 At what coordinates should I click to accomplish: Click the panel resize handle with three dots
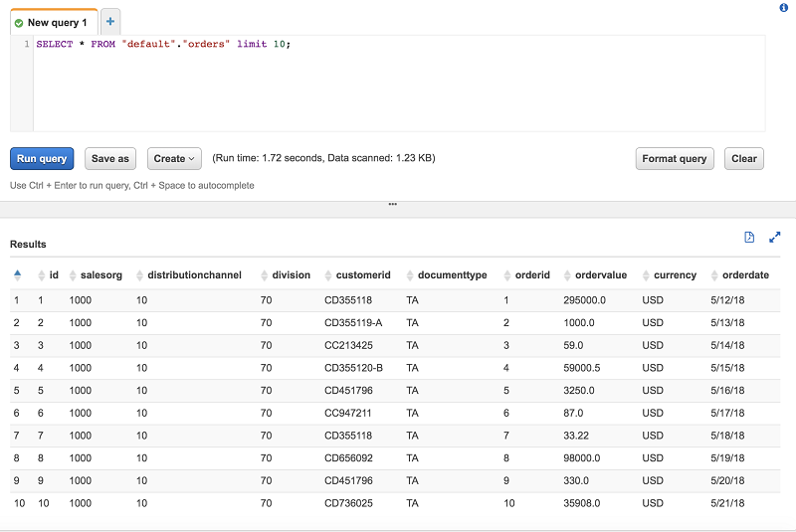tap(393, 204)
